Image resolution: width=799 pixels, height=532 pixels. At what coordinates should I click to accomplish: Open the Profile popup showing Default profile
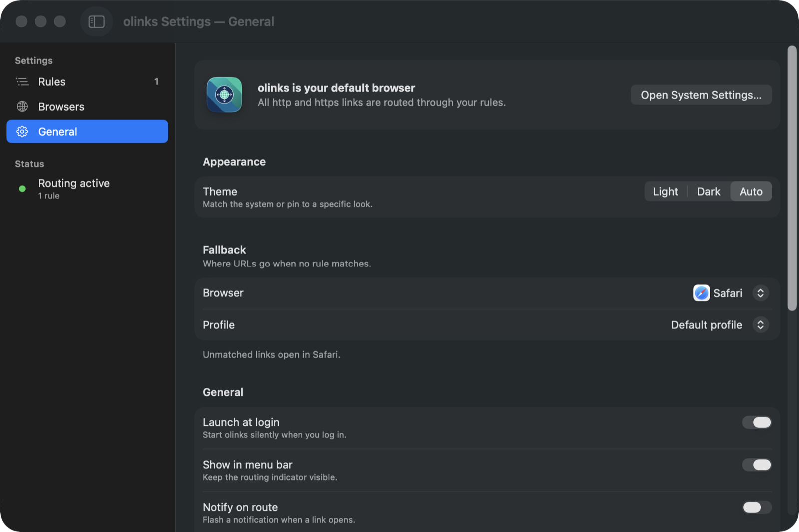point(719,325)
